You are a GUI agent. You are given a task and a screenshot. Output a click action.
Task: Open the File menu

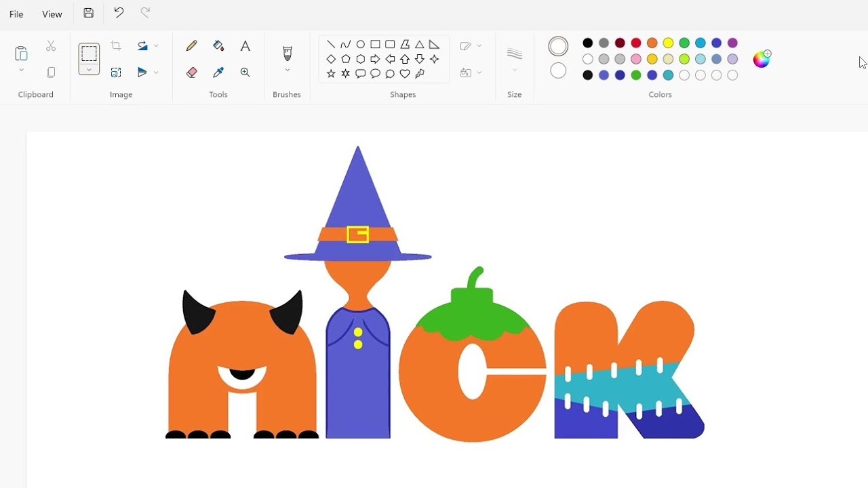[x=16, y=14]
